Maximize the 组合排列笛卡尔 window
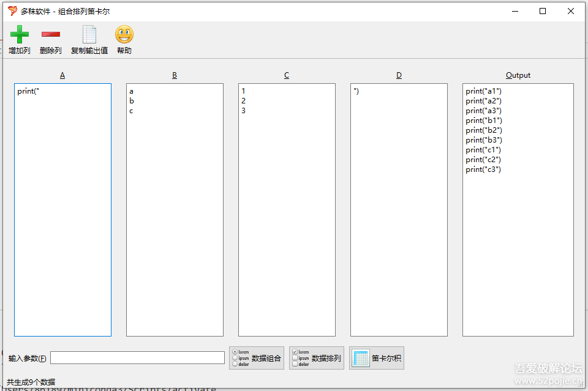 (x=543, y=11)
